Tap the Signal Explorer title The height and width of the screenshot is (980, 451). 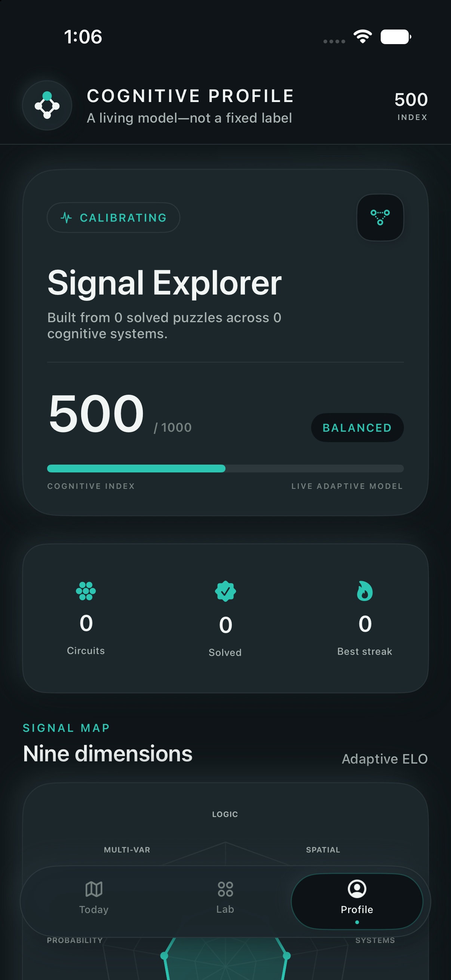(x=165, y=283)
